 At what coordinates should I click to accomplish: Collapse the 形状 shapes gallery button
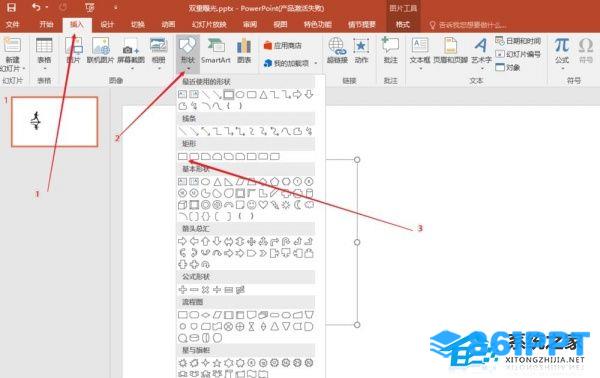188,54
